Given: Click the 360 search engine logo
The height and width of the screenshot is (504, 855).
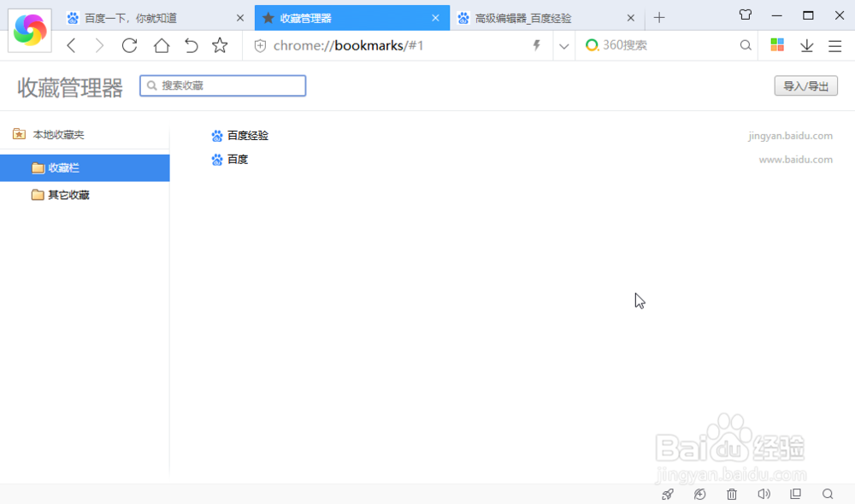Looking at the screenshot, I should [592, 45].
